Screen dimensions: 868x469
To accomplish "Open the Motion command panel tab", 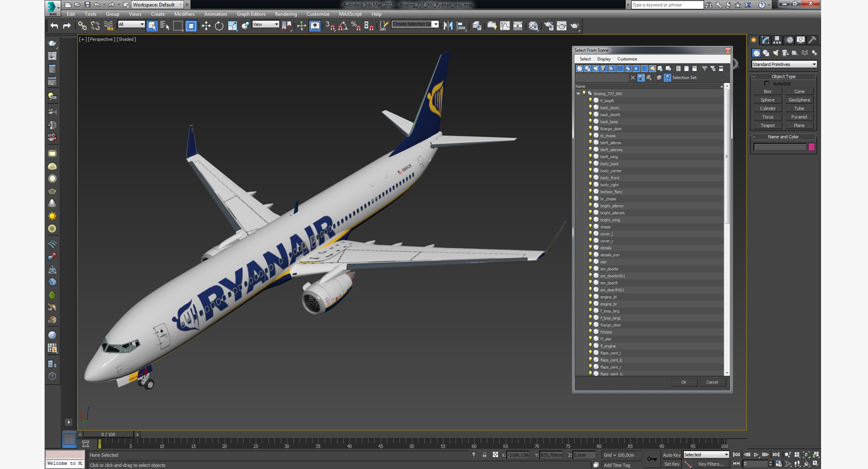I will pos(789,40).
